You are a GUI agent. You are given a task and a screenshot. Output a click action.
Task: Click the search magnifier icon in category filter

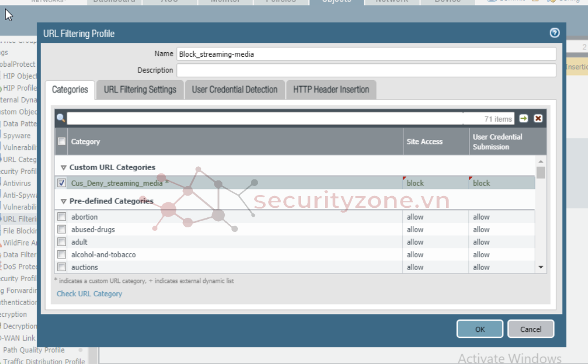point(61,118)
